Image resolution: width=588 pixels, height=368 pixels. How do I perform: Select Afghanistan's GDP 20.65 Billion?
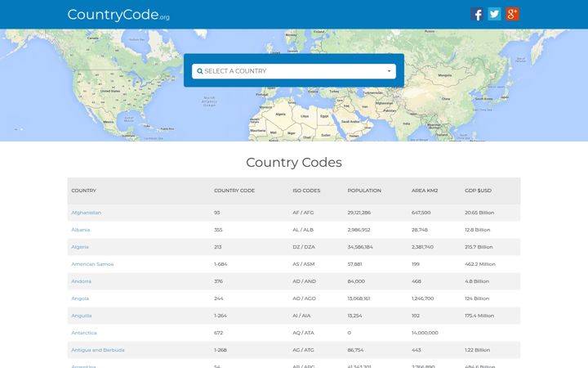point(479,213)
